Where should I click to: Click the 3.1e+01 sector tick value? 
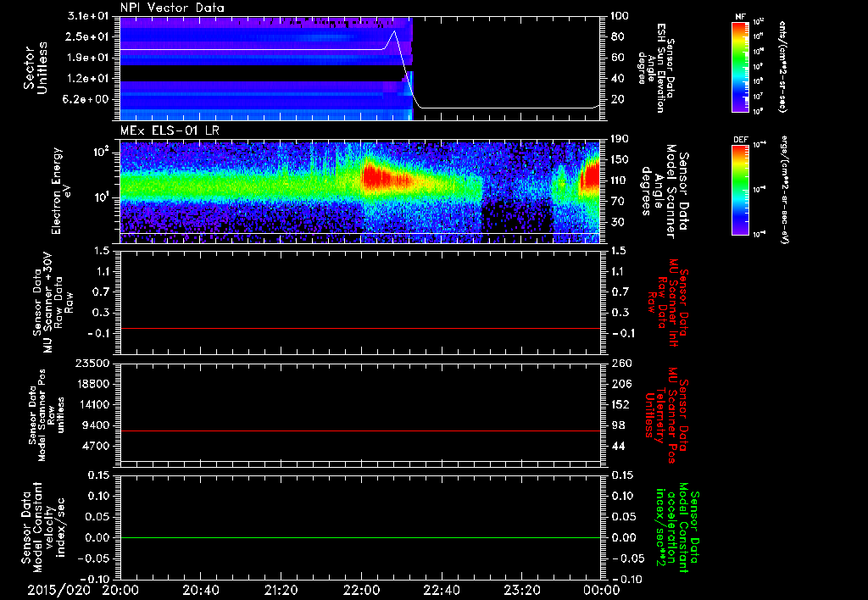88,16
